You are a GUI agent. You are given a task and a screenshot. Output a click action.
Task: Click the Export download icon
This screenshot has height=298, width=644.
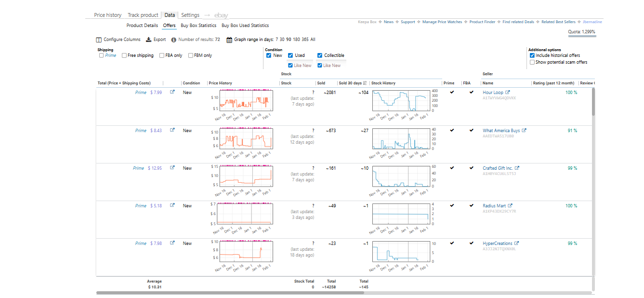pyautogui.click(x=149, y=40)
